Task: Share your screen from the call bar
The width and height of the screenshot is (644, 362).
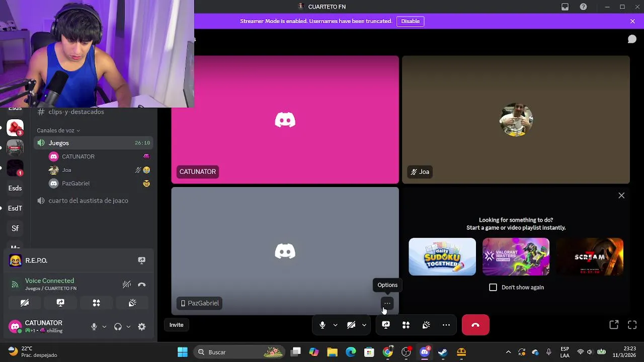Action: coord(386,325)
